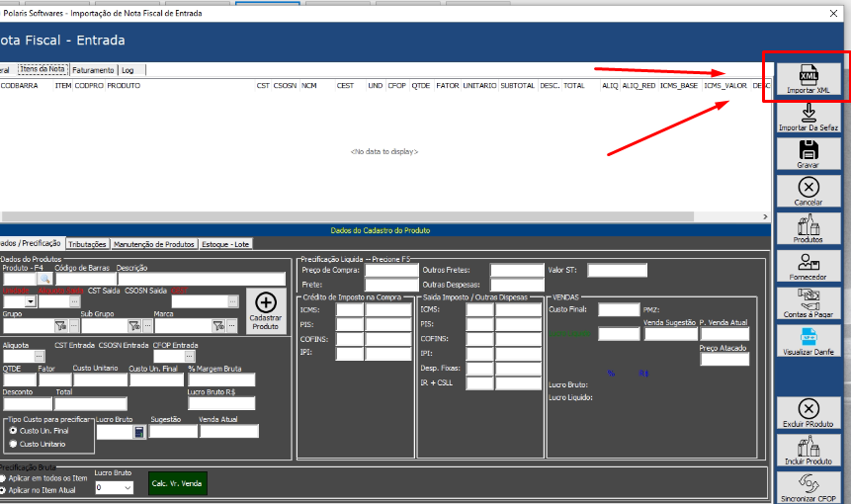Open the Fornecedor supplier screen

(808, 266)
